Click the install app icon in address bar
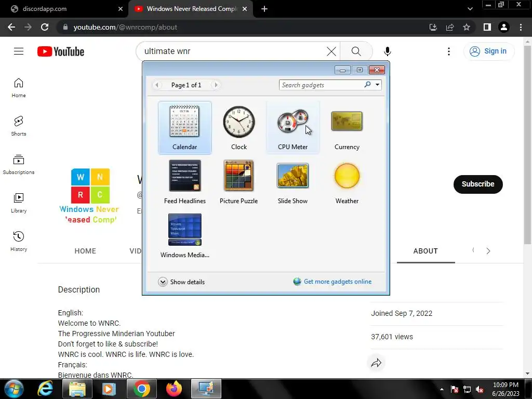The image size is (532, 399). click(x=433, y=27)
